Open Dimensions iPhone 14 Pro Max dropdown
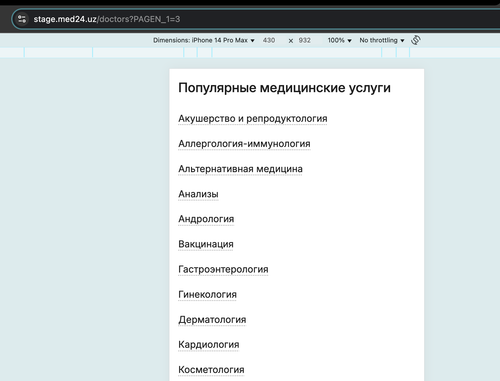The width and height of the screenshot is (500, 381). coord(204,40)
